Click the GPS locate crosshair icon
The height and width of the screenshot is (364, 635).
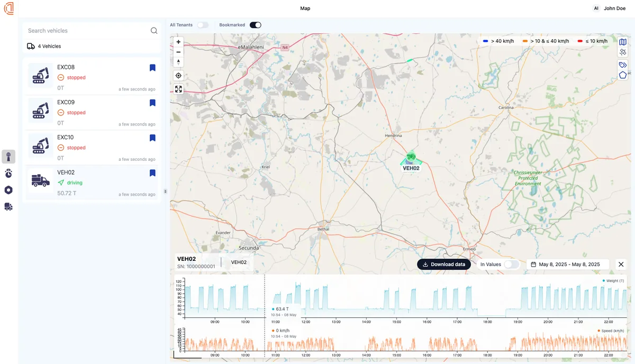pyautogui.click(x=178, y=75)
